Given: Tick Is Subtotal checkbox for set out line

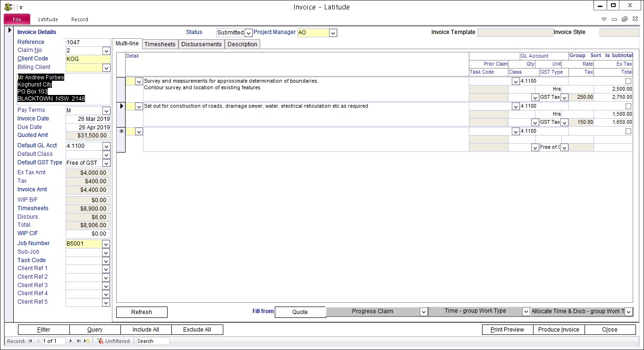Looking at the screenshot, I should pos(628,106).
